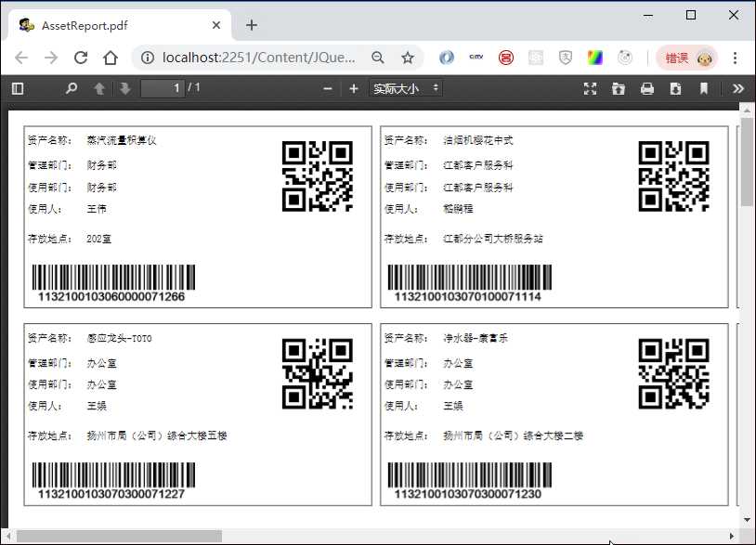
Task: Click QR code of 感应龙头-TOTO label
Action: click(x=318, y=374)
